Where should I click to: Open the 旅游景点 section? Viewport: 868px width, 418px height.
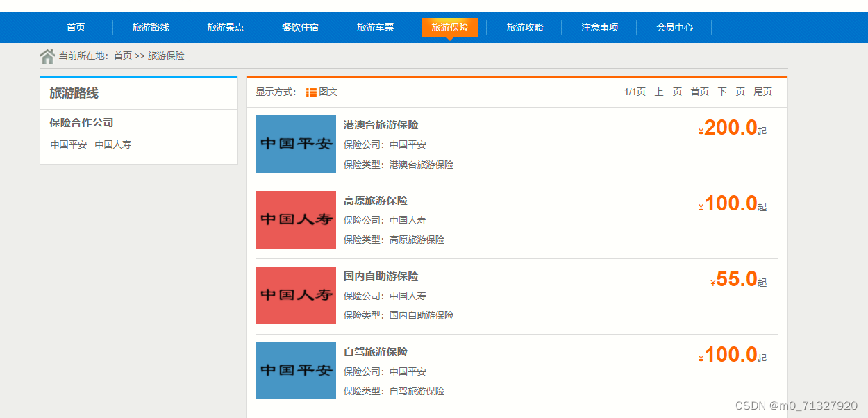(x=225, y=28)
